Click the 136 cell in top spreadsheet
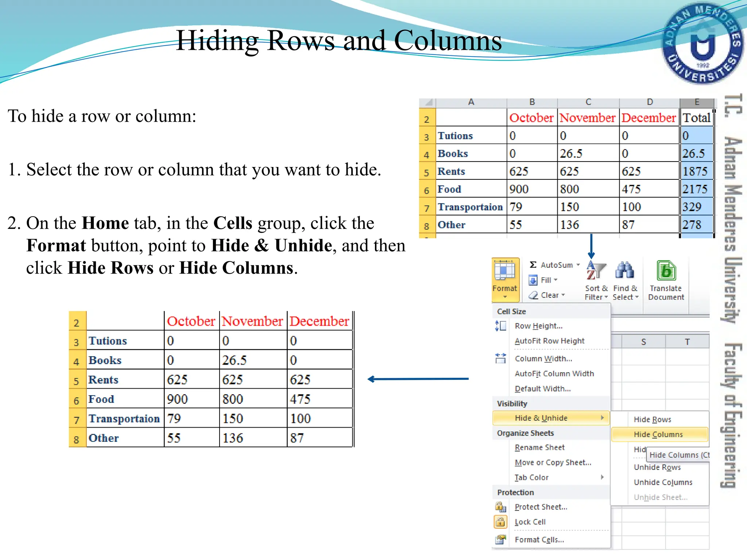747x560 pixels. 588,225
